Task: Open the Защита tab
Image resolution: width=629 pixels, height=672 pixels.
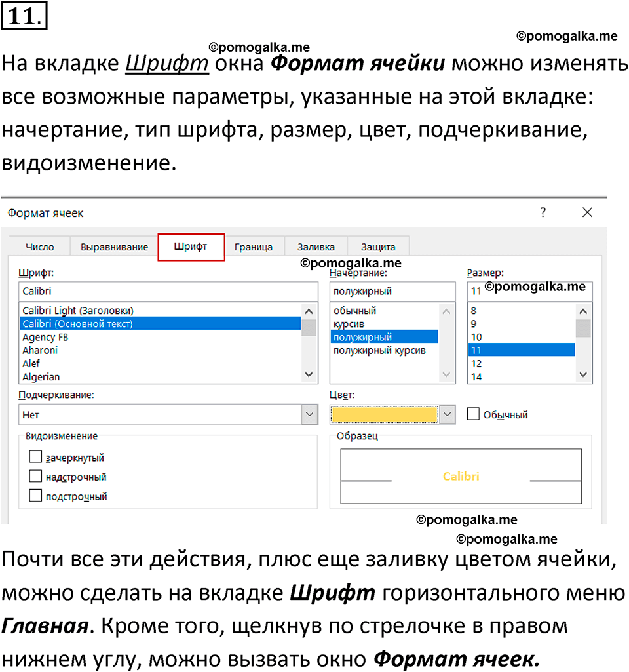Action: coord(378,247)
